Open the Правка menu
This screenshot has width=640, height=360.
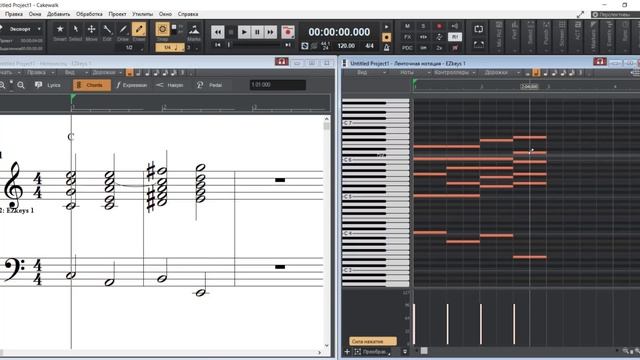click(x=14, y=14)
